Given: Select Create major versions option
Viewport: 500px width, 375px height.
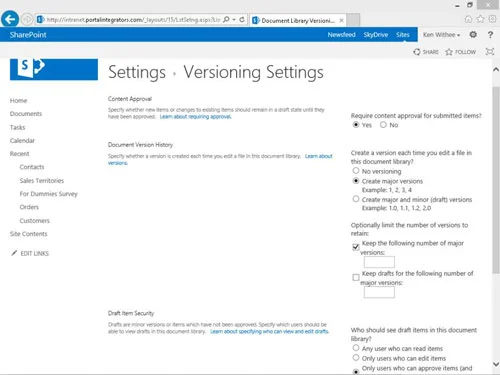Looking at the screenshot, I should point(356,181).
